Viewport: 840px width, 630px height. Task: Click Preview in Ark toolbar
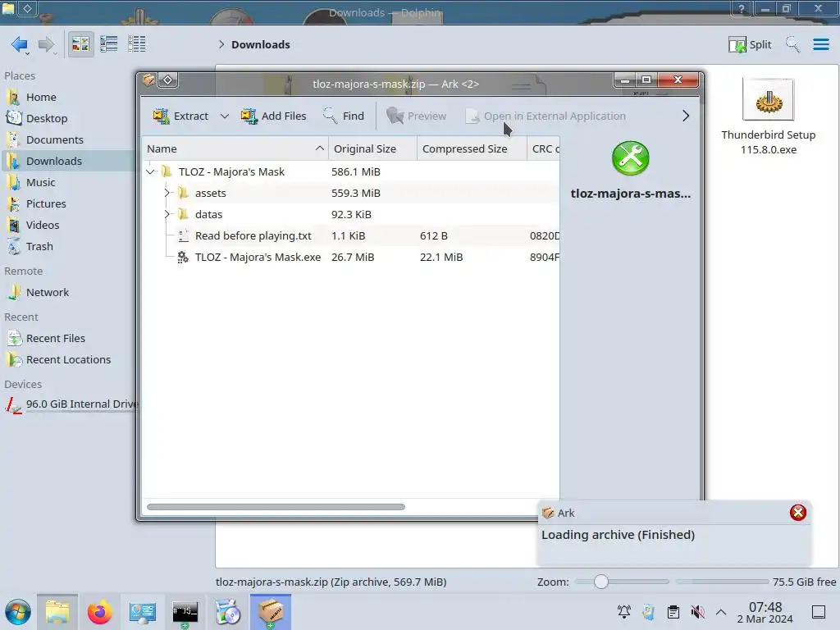(416, 116)
